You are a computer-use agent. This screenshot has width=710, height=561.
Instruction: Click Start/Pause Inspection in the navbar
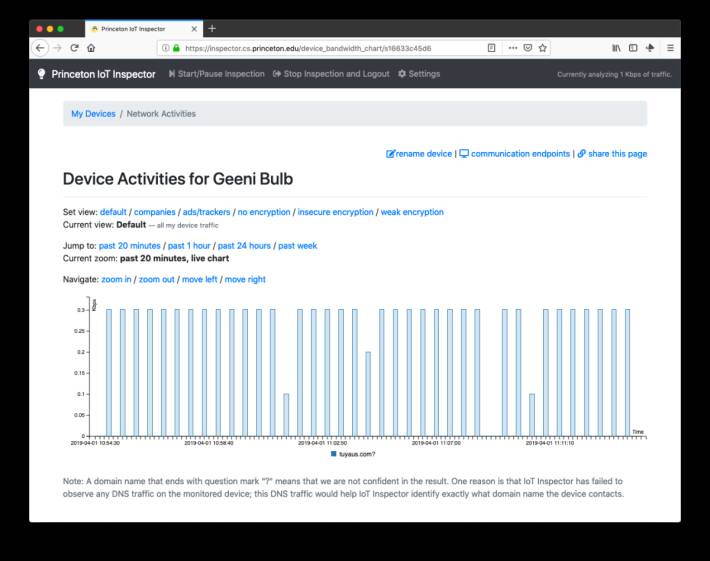pyautogui.click(x=216, y=74)
